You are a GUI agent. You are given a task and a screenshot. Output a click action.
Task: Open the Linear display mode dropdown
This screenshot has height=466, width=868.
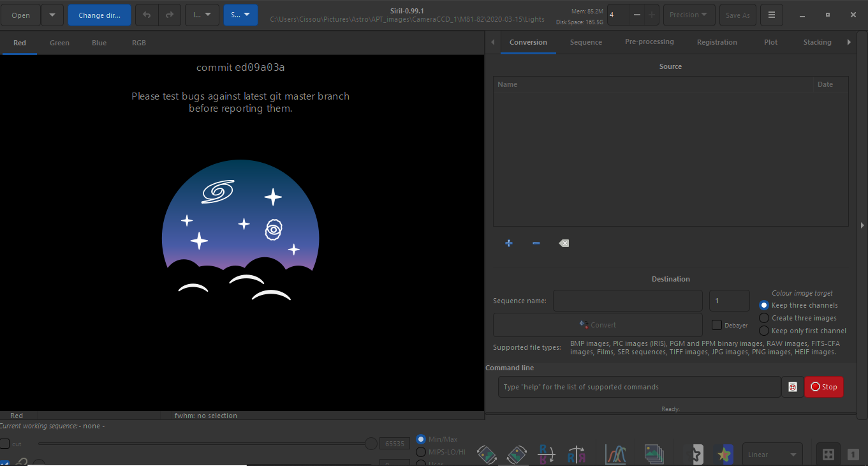coord(772,455)
